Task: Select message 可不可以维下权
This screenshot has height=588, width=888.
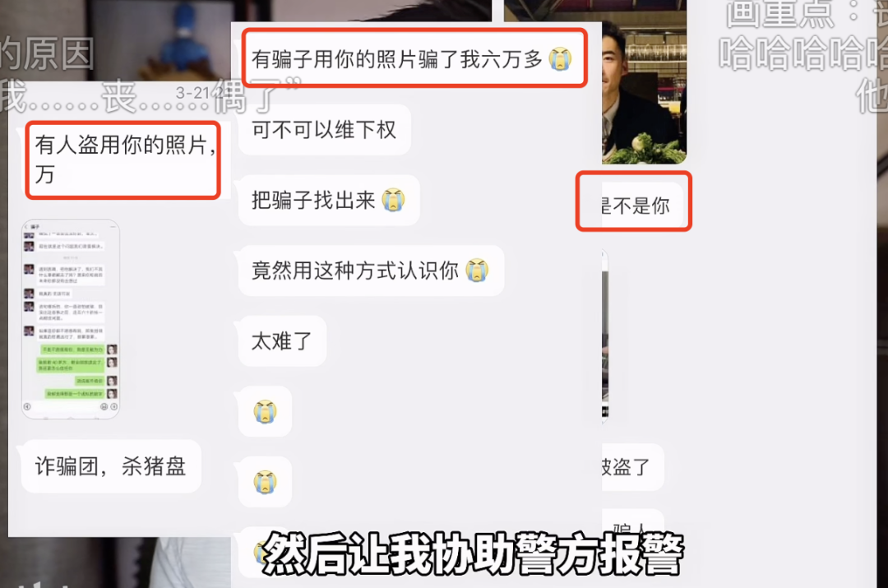Action: coord(325,130)
